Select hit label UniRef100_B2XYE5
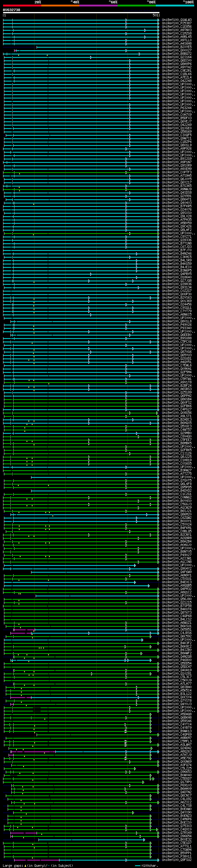 tap(177, 47)
